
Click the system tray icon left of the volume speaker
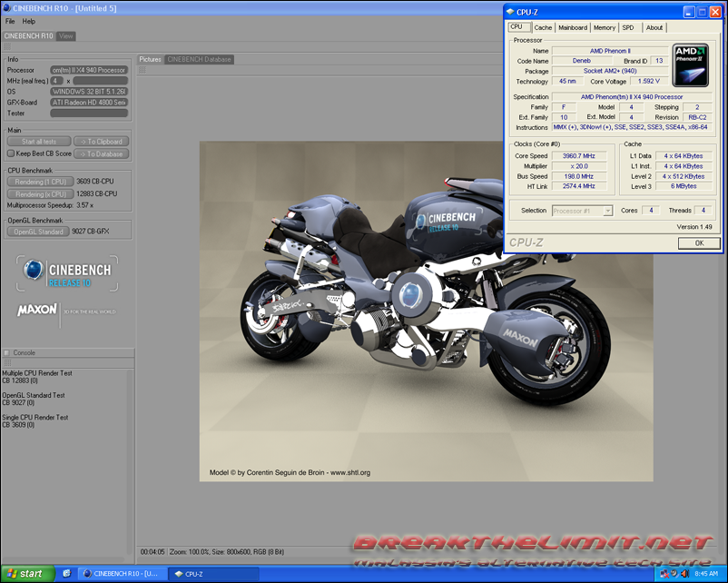pyautogui.click(x=674, y=574)
